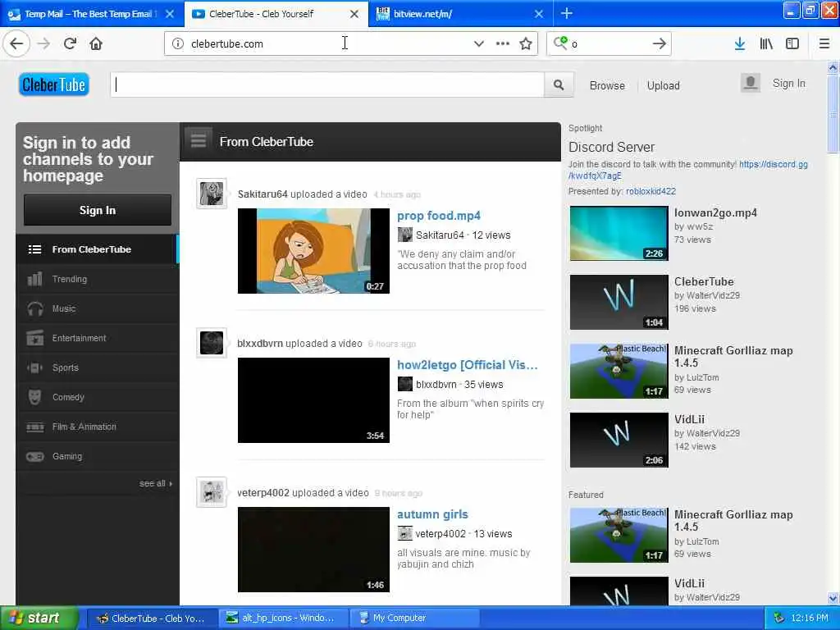Switch to the Temp Mail tab
The image size is (840, 630).
(89, 14)
